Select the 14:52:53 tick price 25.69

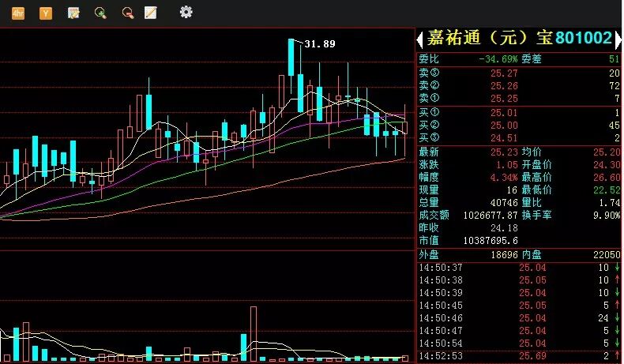(x=532, y=355)
